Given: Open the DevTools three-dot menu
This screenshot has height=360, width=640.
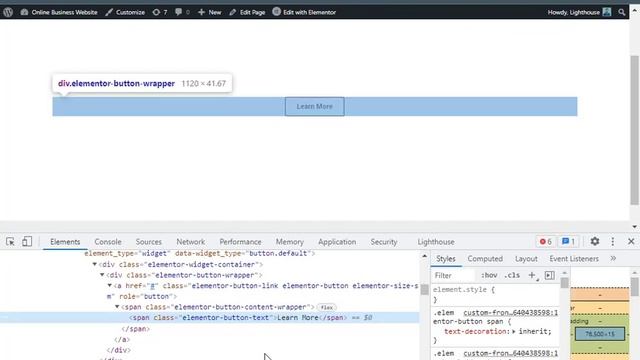Looking at the screenshot, I should click(x=613, y=242).
